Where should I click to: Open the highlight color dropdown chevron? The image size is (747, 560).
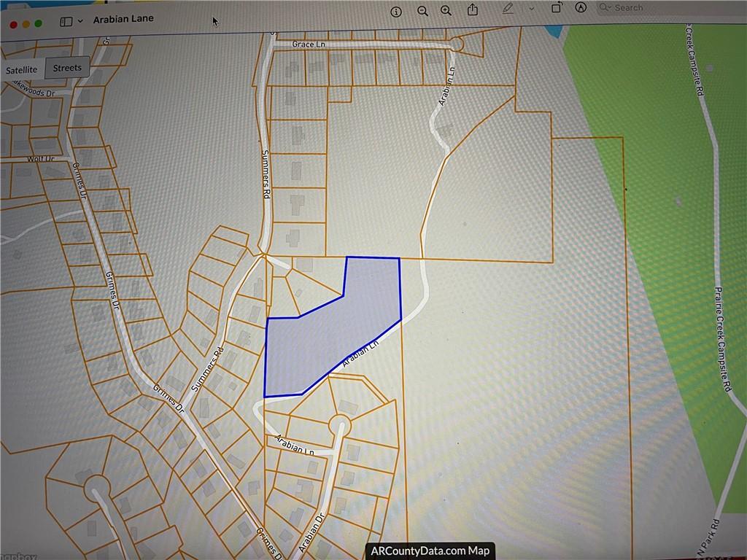[532, 9]
